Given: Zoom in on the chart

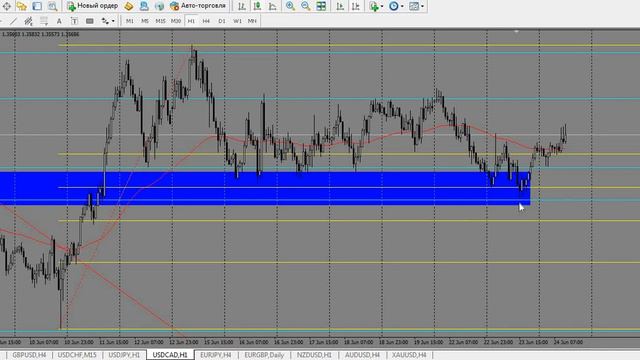Looking at the screenshot, I should click(x=290, y=6).
